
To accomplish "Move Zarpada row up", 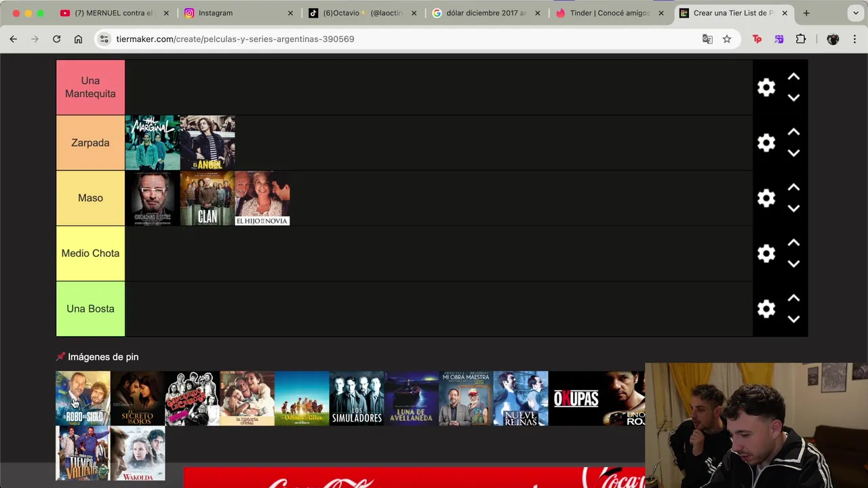I will (793, 132).
